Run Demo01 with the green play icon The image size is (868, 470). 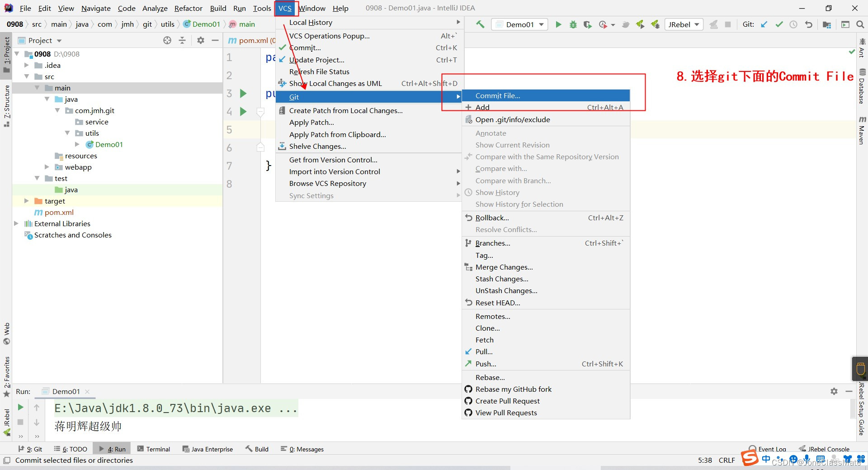[x=558, y=24]
